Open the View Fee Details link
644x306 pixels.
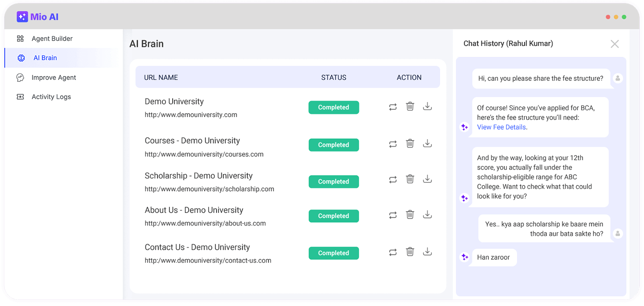[x=501, y=127]
